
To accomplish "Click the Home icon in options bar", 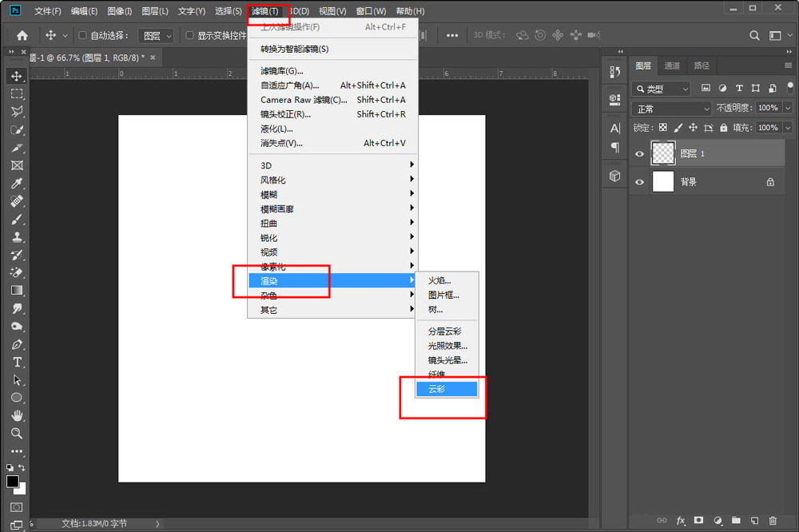I will [22, 35].
